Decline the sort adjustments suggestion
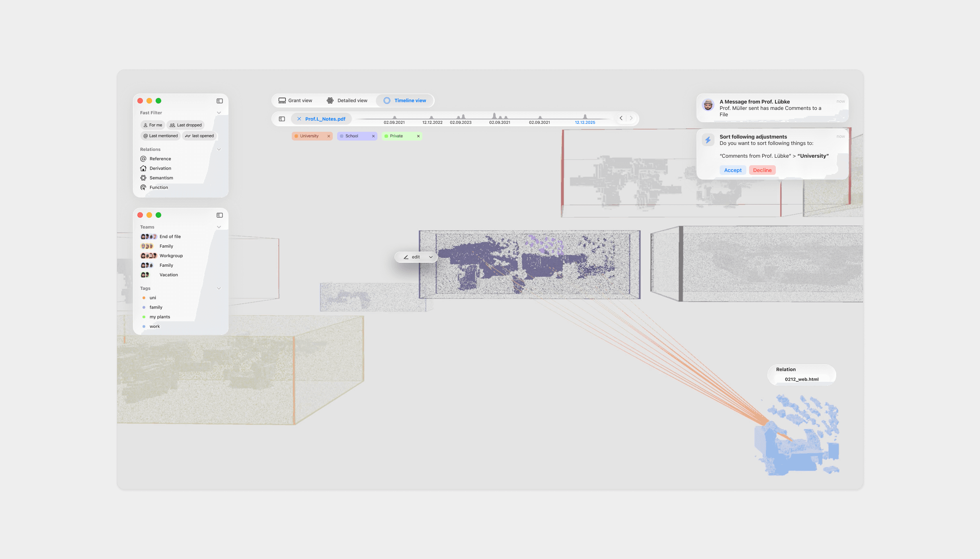 click(x=762, y=170)
